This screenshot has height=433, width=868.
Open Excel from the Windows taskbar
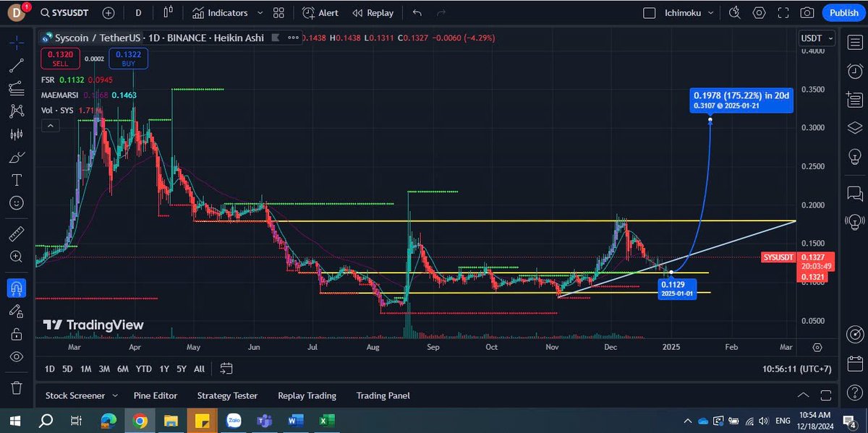pos(326,419)
